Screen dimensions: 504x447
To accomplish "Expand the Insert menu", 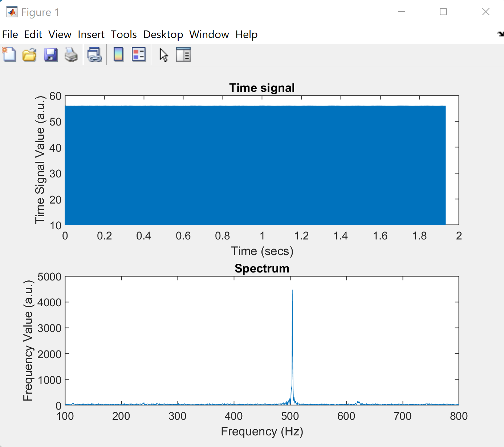I will pos(91,34).
